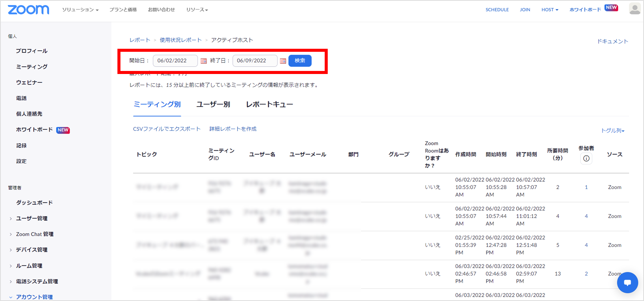Open the user profile avatar

pos(635,9)
